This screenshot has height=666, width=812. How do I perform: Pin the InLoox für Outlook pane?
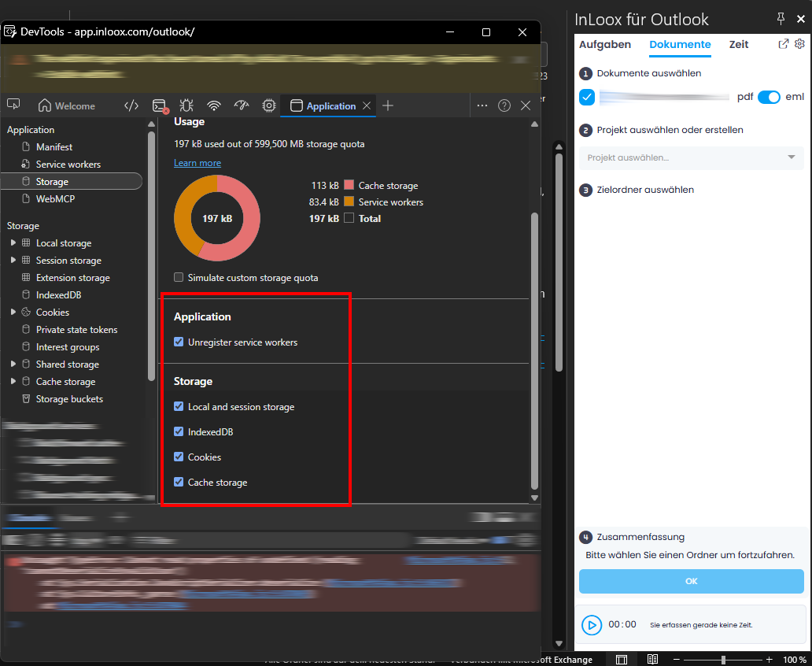[x=781, y=19]
